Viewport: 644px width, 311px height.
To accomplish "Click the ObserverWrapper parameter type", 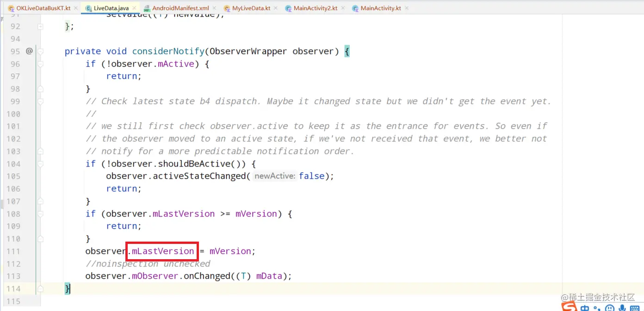I will pos(248,51).
